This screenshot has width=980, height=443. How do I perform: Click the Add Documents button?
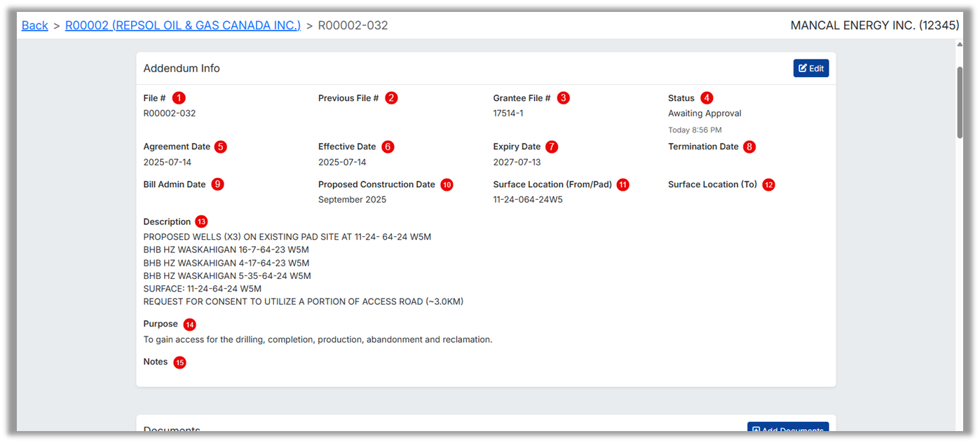point(788,428)
